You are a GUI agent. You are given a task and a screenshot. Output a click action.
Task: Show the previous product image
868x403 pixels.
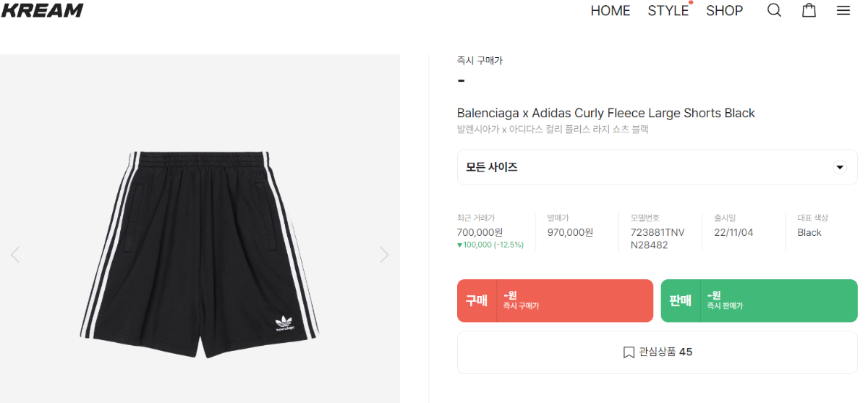15,255
